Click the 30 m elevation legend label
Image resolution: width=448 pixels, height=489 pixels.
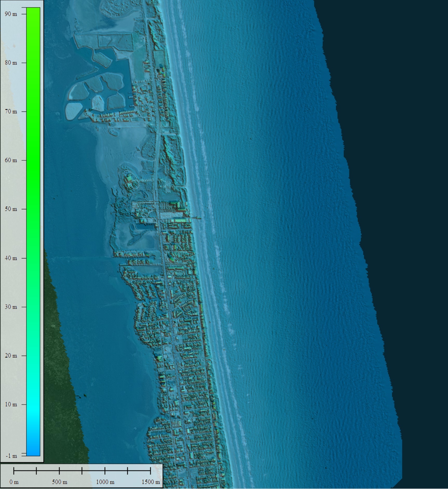11,307
